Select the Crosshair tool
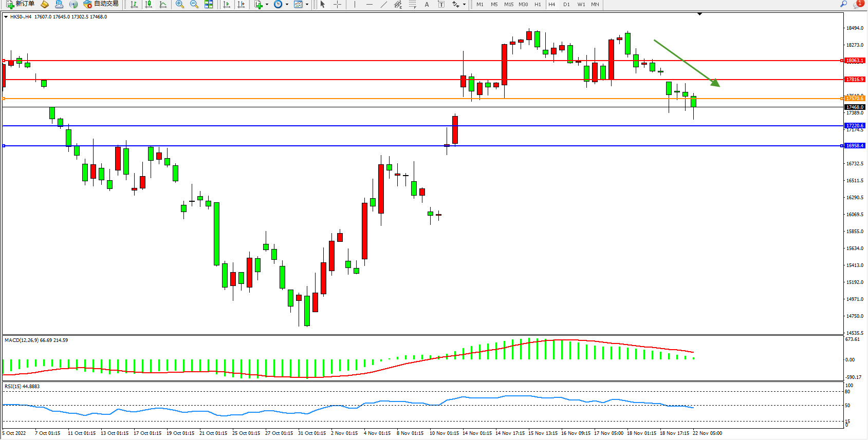The image size is (868, 440). pos(338,4)
